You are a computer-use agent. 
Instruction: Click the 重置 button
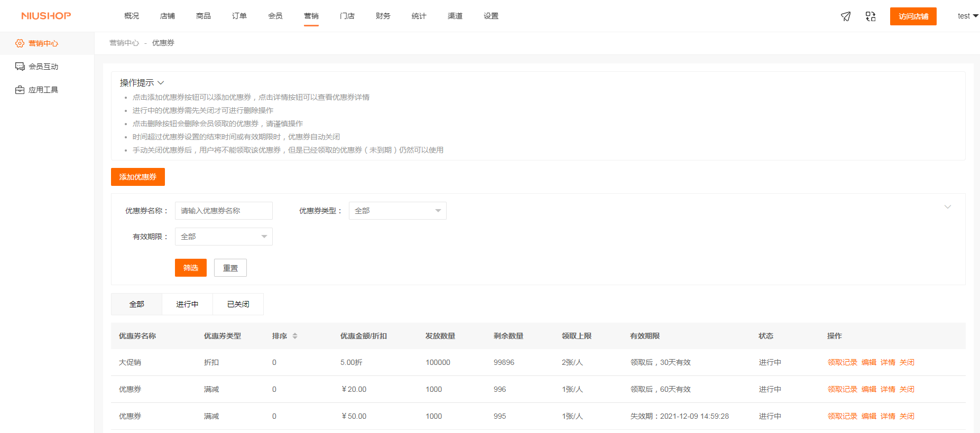230,268
